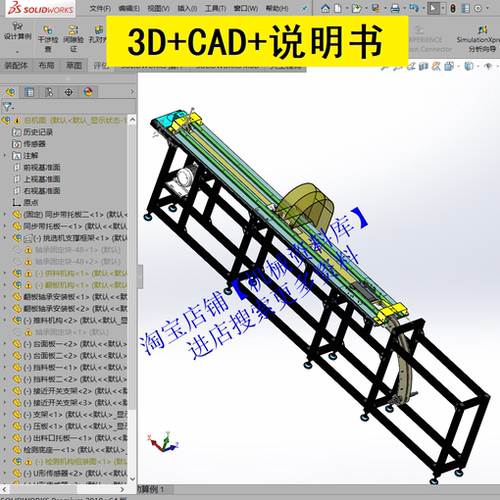
Task: Open the 视图(V) menu
Action: pos(159,8)
